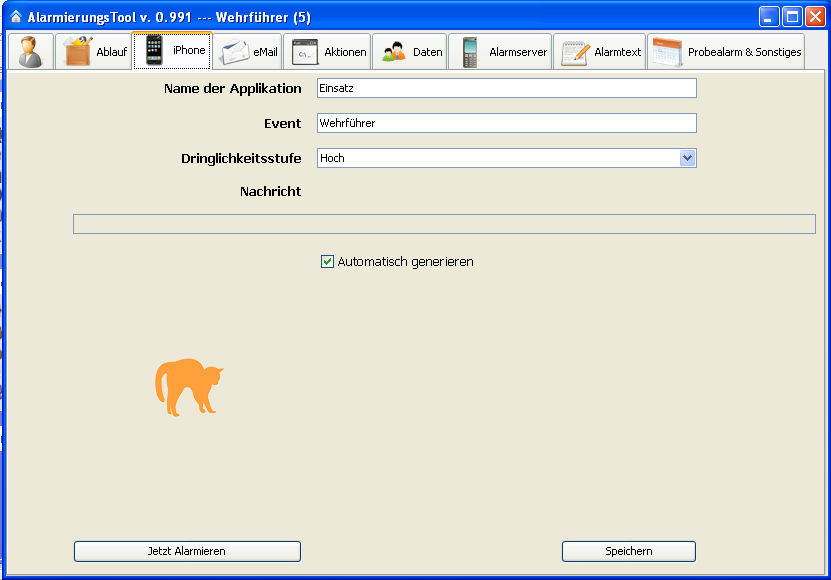Focus the Name der Applikation field
The height and width of the screenshot is (580, 831).
[x=506, y=88]
